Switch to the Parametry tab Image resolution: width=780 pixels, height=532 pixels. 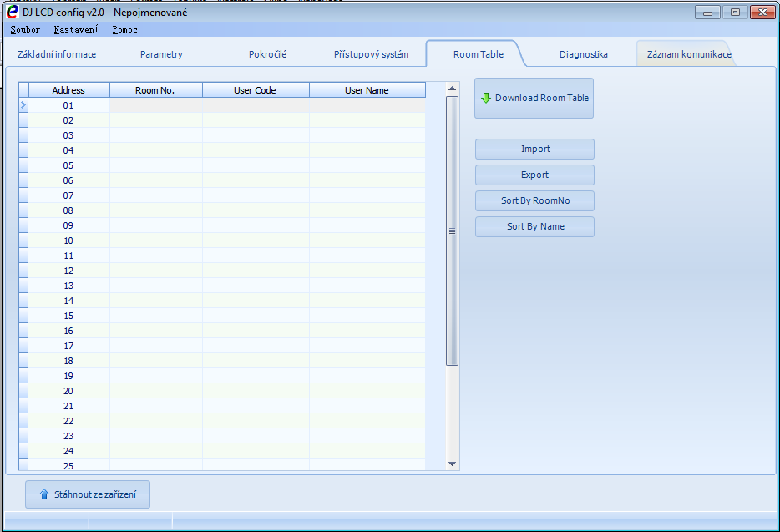pos(161,54)
